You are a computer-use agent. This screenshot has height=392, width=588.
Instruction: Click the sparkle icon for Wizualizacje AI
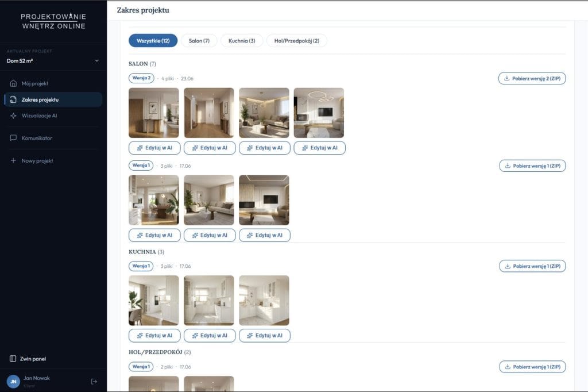(13, 116)
